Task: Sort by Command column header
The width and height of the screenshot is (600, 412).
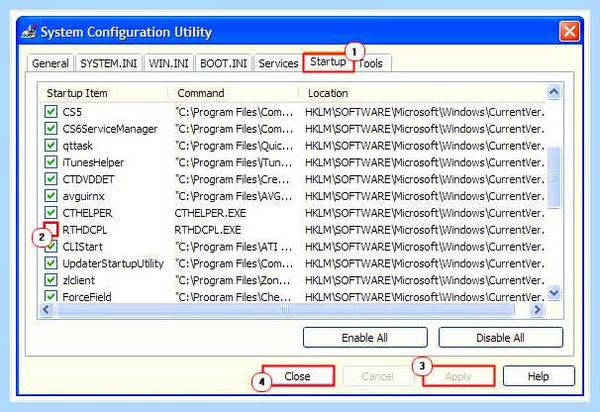Action: pyautogui.click(x=233, y=93)
